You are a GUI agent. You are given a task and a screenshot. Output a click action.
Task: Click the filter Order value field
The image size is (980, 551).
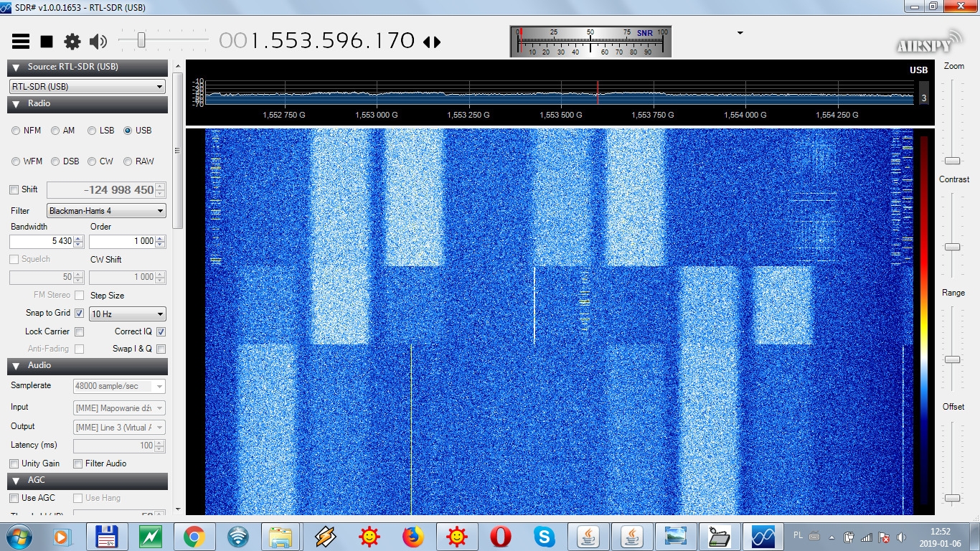(x=122, y=241)
